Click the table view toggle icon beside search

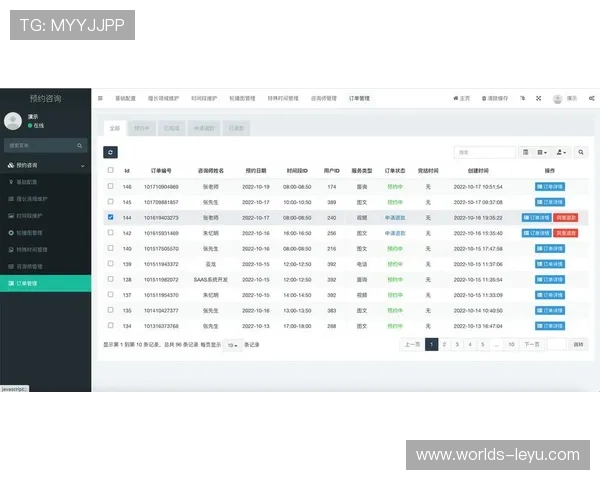527,152
